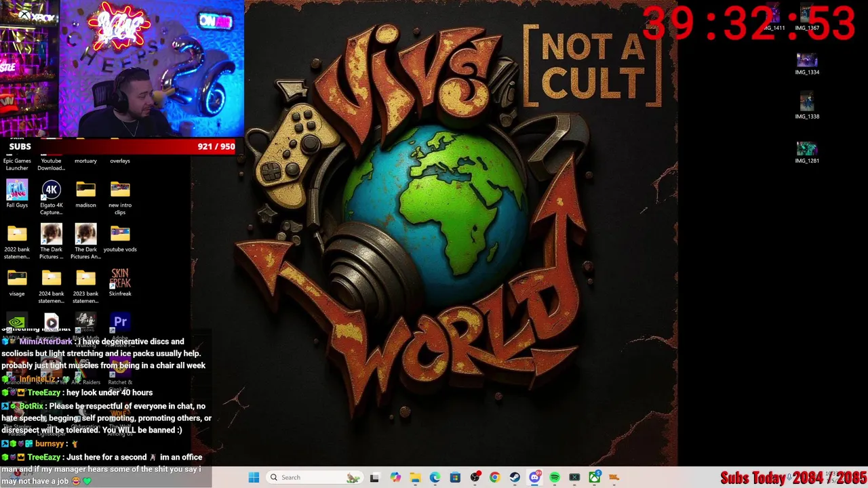Screen dimensions: 868x488
Task: Open Steam from the taskbar
Action: click(x=515, y=477)
